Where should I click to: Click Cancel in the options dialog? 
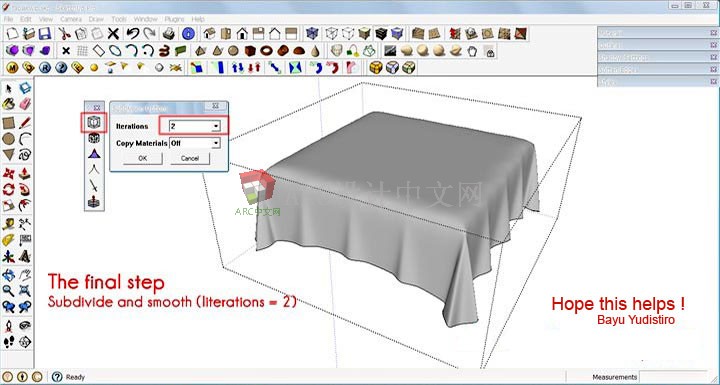pyautogui.click(x=190, y=158)
